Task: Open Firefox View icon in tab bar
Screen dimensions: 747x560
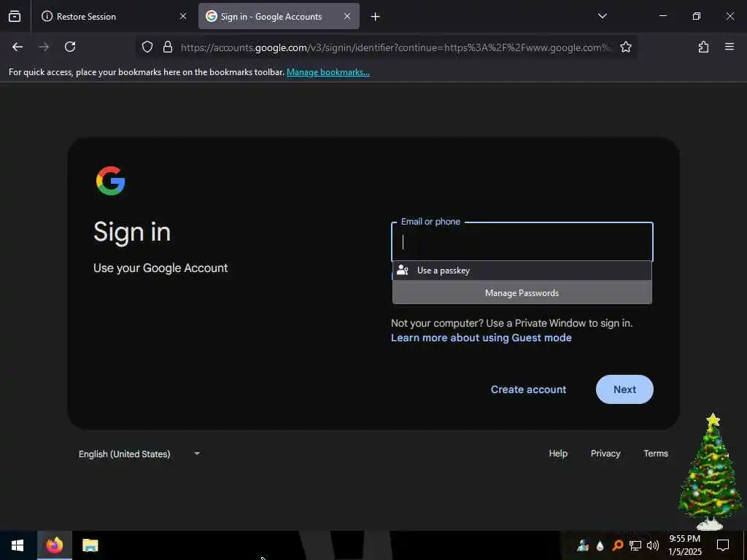Action: pyautogui.click(x=15, y=17)
